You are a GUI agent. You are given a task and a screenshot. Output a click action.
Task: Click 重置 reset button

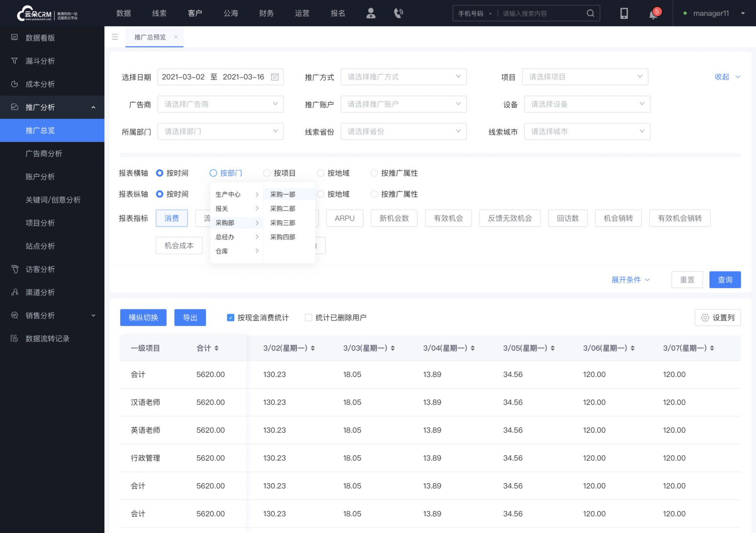point(686,280)
